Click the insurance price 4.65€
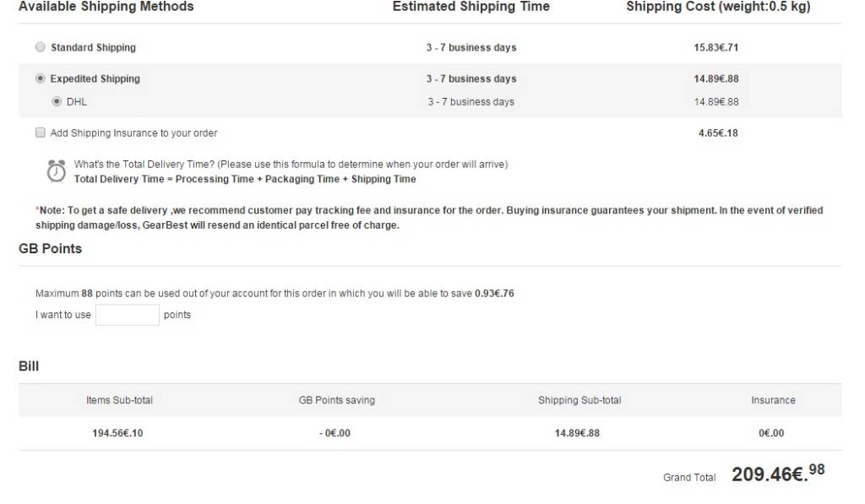This screenshot has height=504, width=865. click(718, 133)
